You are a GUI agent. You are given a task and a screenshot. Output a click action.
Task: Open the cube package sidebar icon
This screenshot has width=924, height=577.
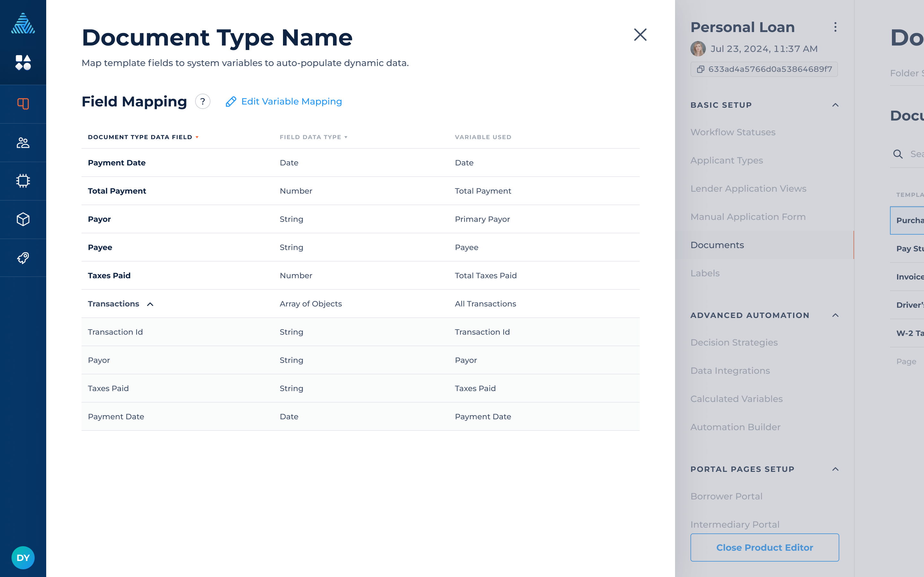click(23, 220)
